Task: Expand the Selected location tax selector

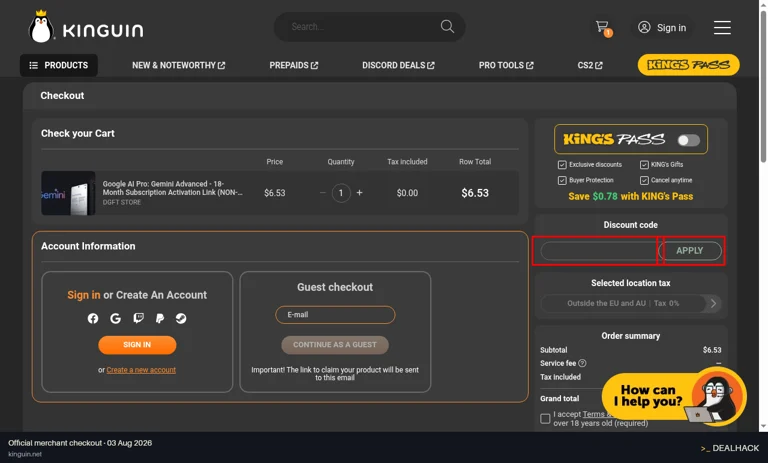Action: pos(630,303)
